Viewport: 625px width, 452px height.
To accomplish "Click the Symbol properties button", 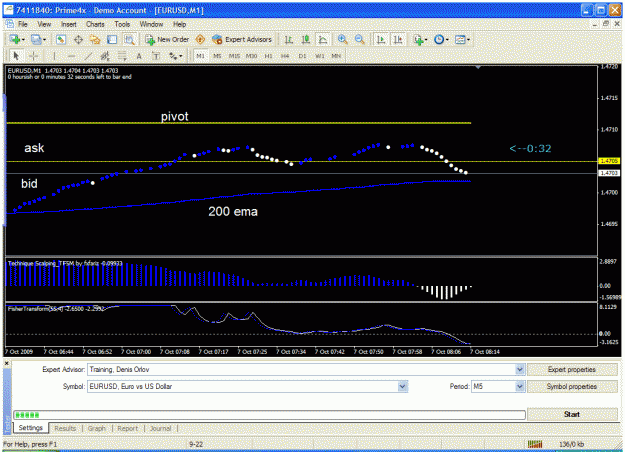I will tap(572, 386).
